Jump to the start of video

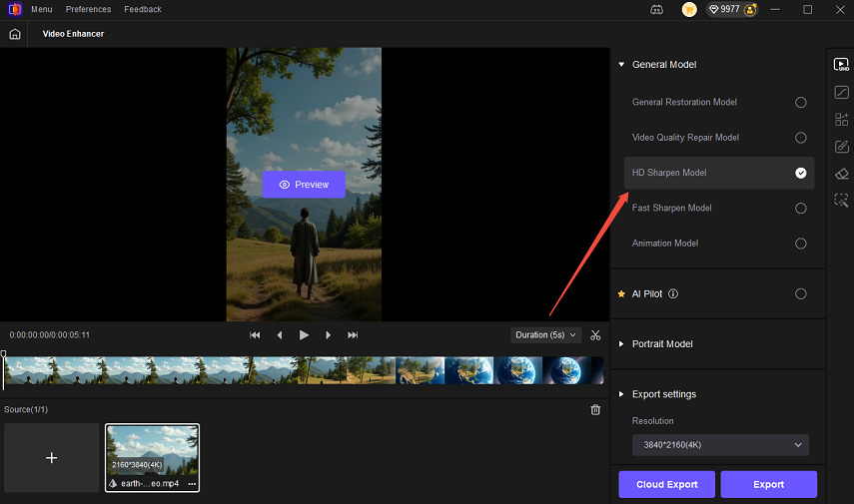[255, 335]
